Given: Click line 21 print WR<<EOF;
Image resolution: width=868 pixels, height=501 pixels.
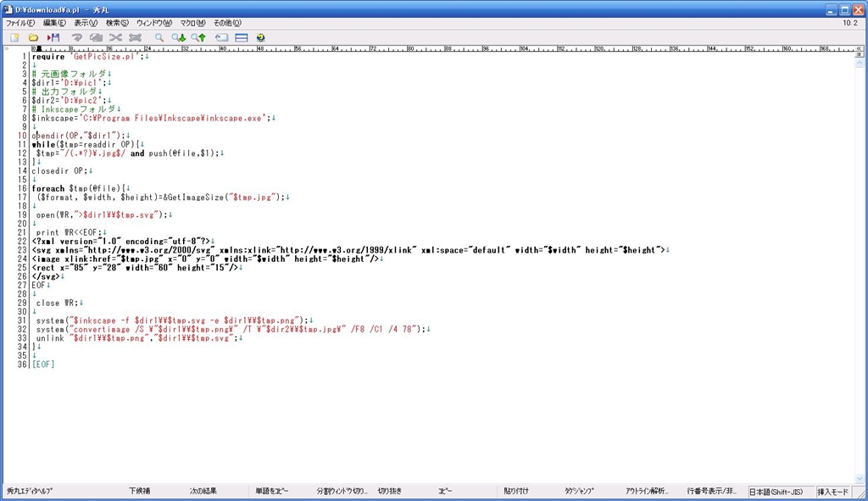Looking at the screenshot, I should pos(70,232).
